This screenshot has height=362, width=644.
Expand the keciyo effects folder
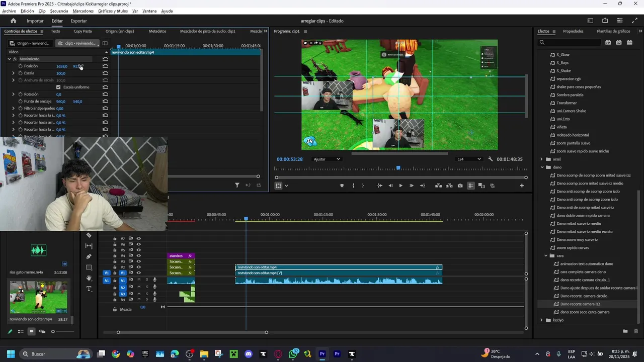pyautogui.click(x=542, y=320)
